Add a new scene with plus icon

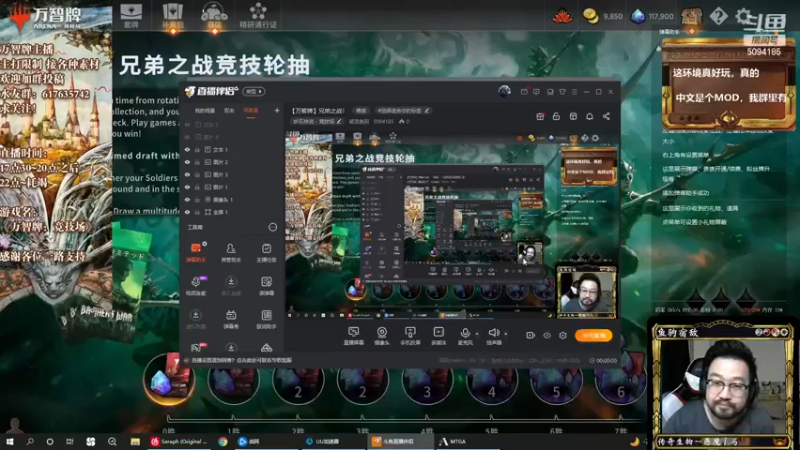pos(277,110)
